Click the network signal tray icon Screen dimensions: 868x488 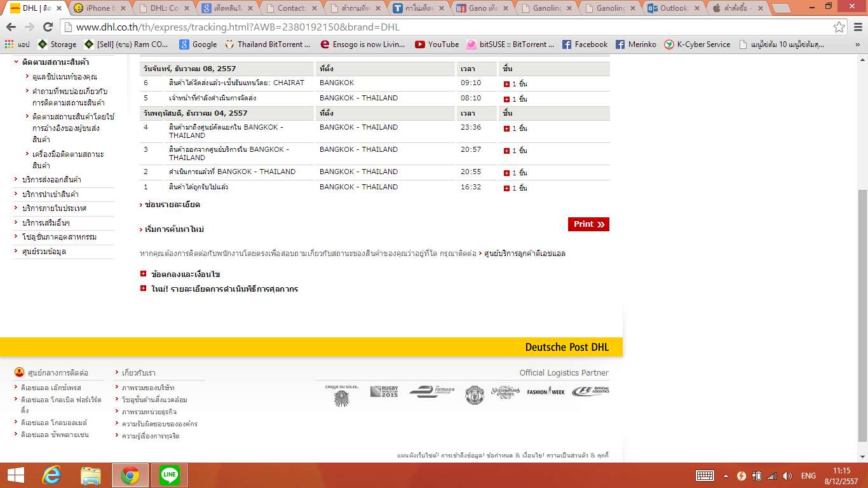click(772, 475)
